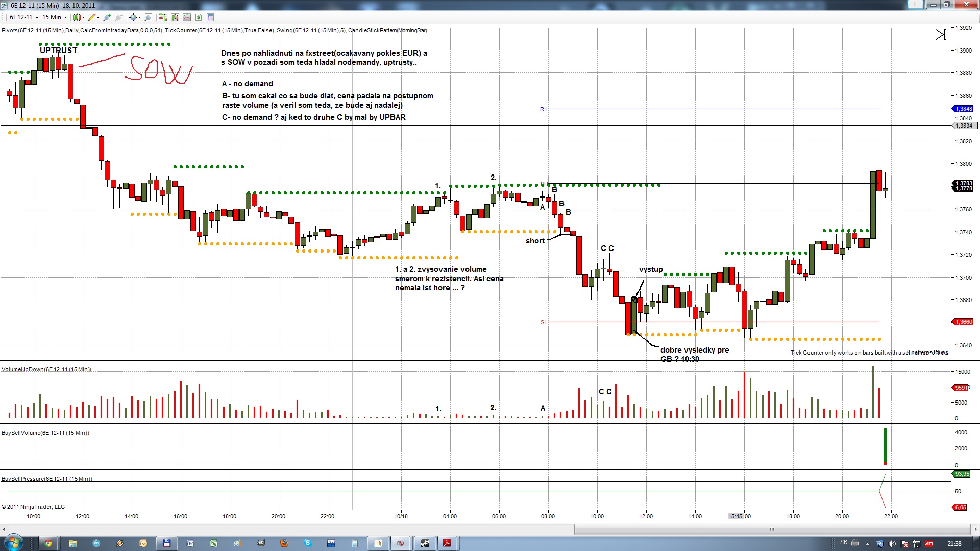Screen dimensions: 980x551
Task: Open the candlestick chart style dropdown
Action: (78, 17)
